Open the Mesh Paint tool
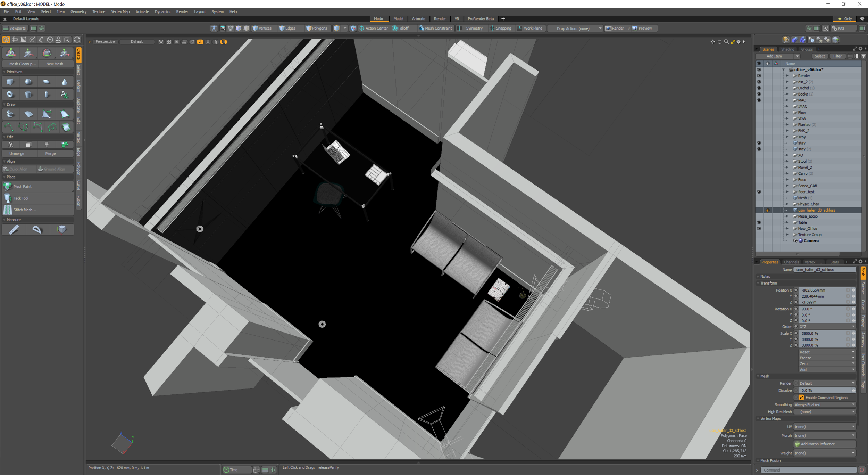868x475 pixels. (x=23, y=187)
